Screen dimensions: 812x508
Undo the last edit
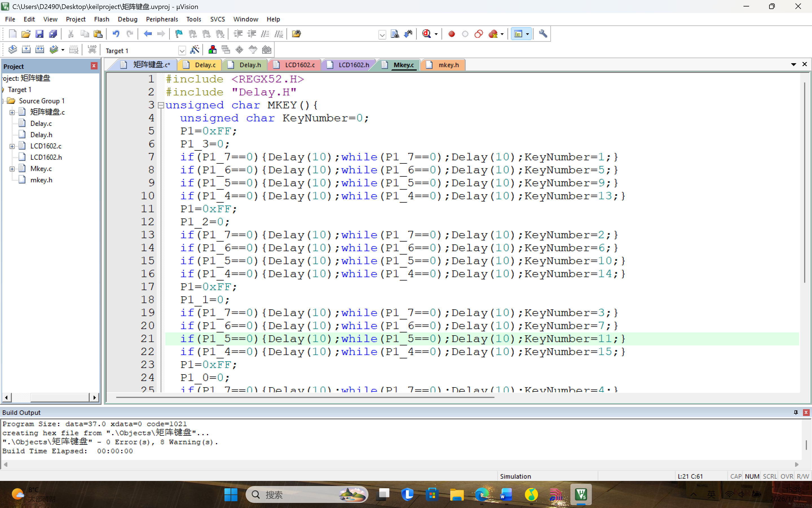click(116, 34)
